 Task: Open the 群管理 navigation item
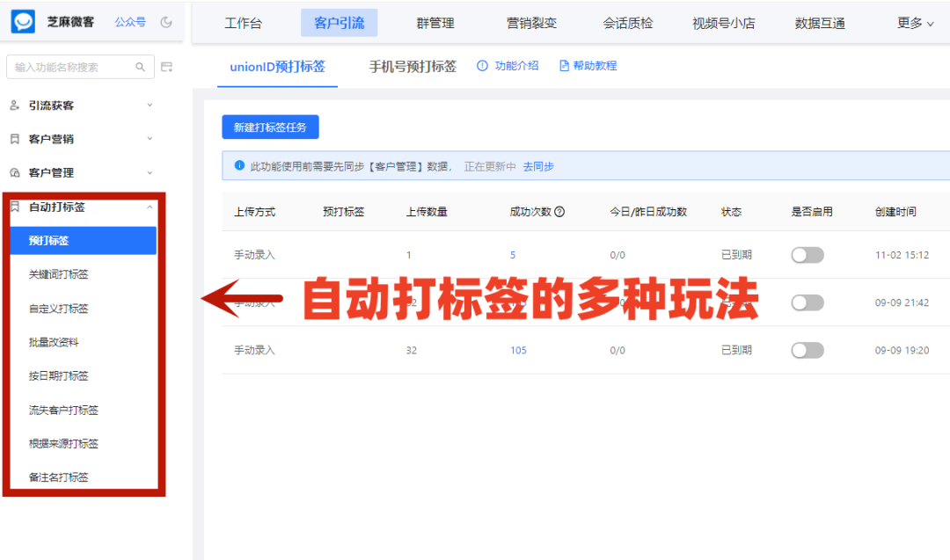click(x=435, y=23)
